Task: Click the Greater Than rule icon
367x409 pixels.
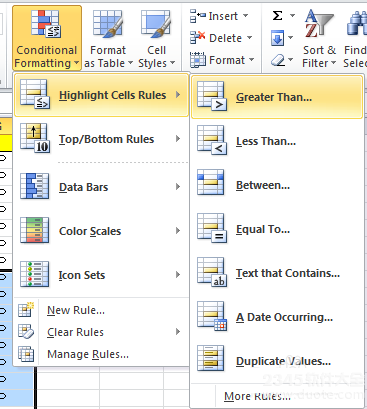Action: pos(212,97)
